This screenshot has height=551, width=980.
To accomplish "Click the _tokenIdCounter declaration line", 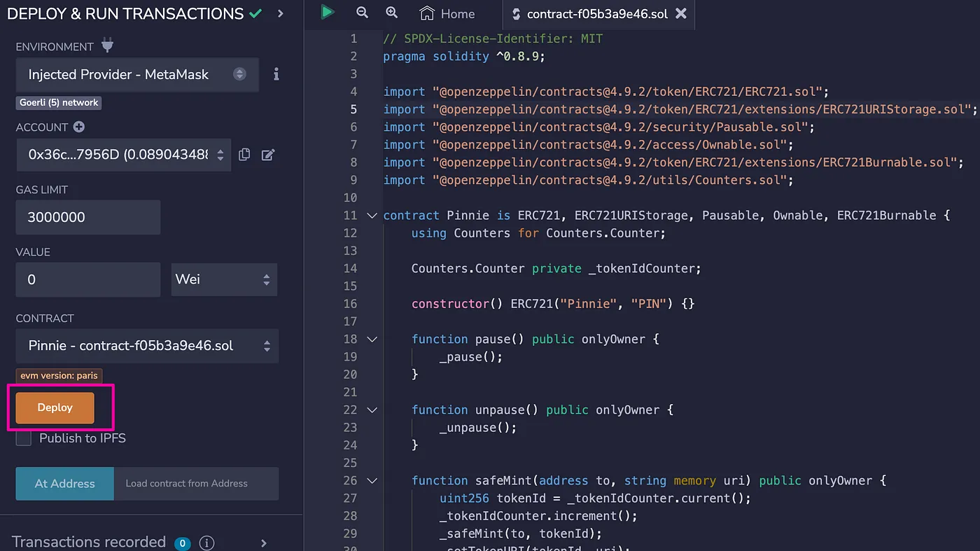I will coord(556,268).
